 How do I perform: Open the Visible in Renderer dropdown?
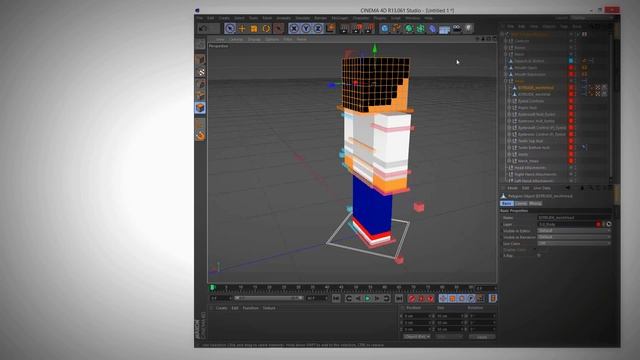574,237
